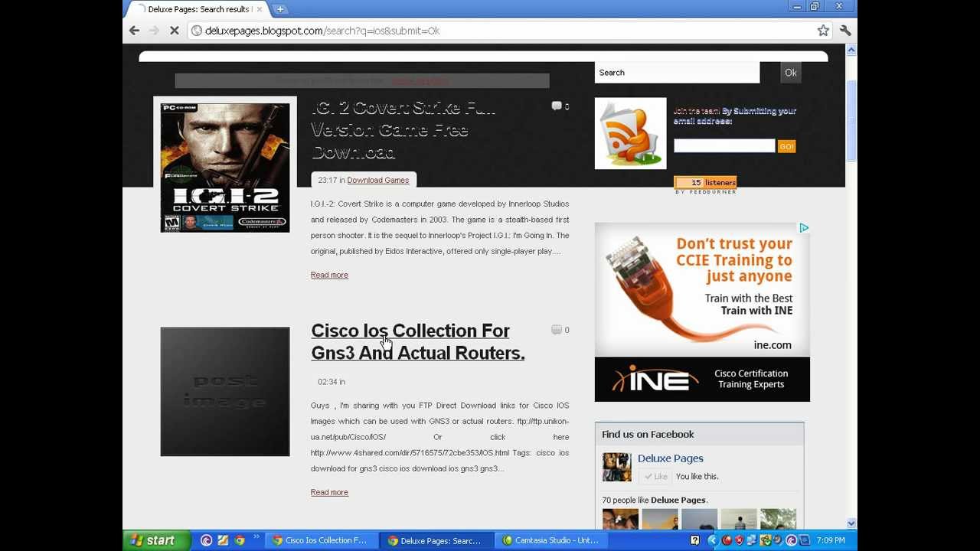This screenshot has height=551, width=980.
Task: Click the help question mark tray icon
Action: [694, 540]
